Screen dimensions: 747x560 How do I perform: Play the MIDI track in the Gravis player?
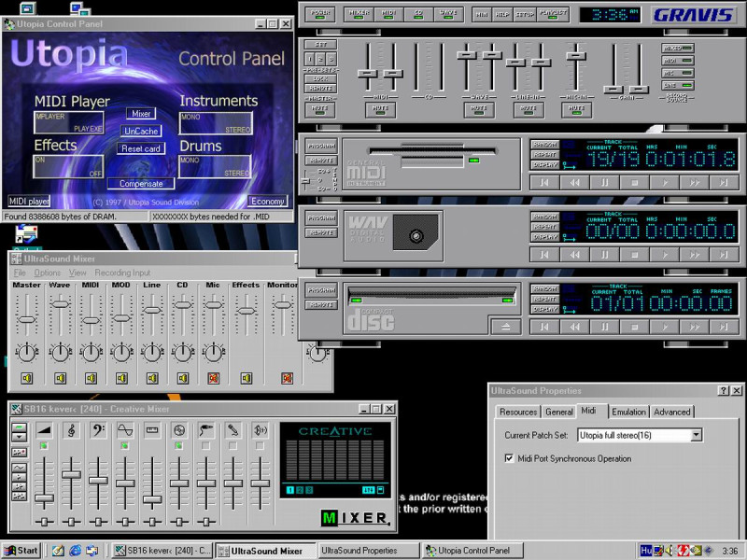pos(665,182)
